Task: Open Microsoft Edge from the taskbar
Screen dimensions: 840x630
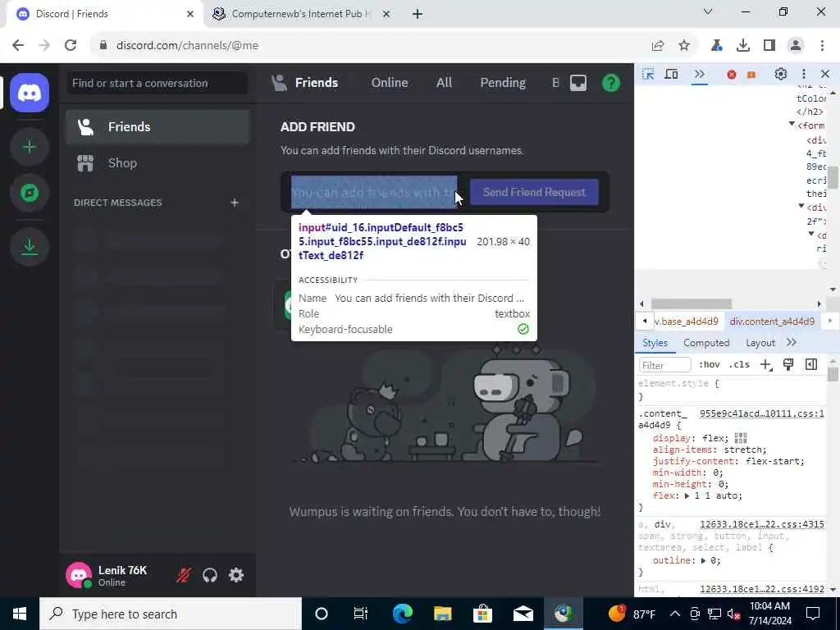Action: point(402,614)
